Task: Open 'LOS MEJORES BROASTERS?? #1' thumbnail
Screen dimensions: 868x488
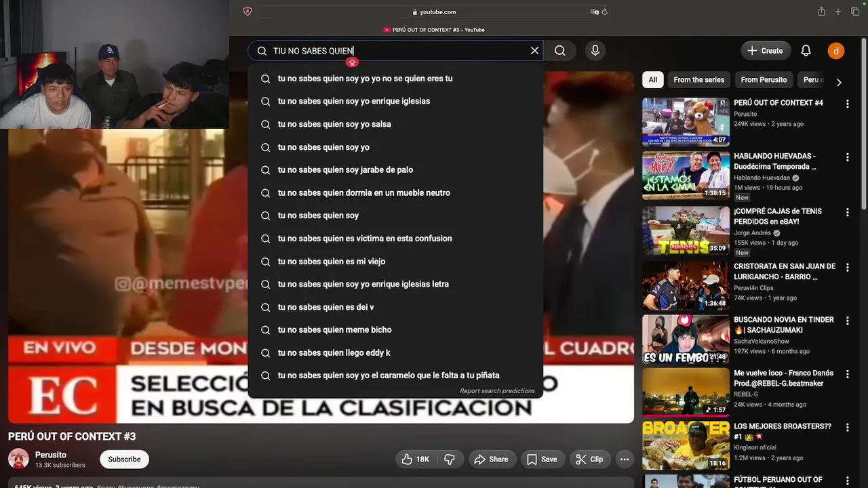Action: (x=686, y=446)
